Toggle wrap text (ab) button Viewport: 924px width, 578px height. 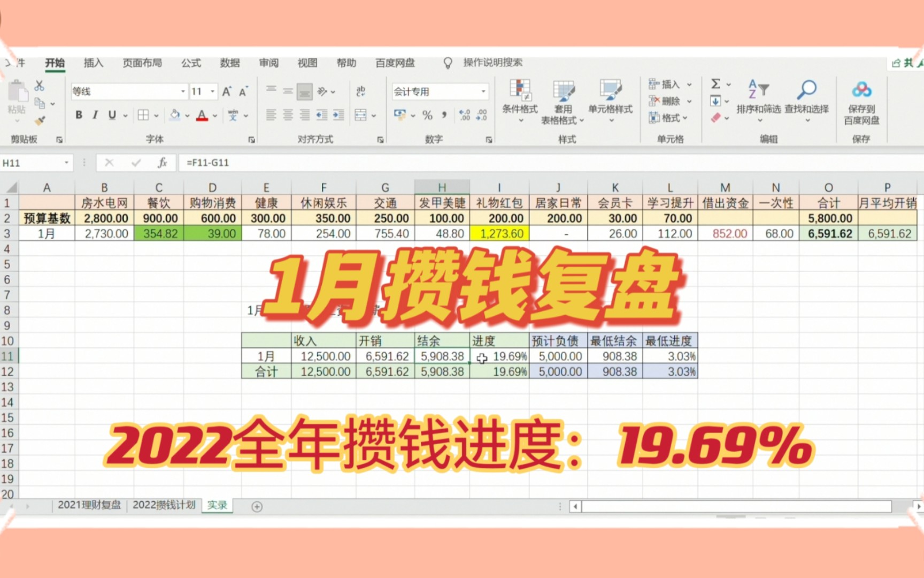coord(361,92)
